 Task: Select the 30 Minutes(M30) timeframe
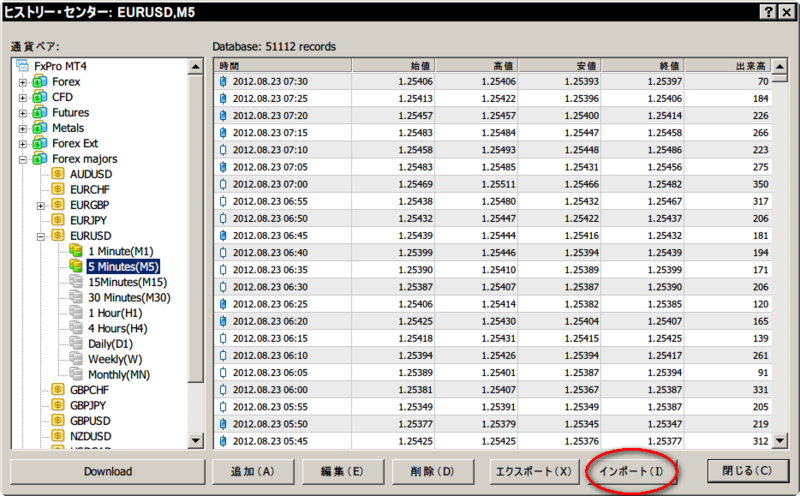tap(129, 297)
